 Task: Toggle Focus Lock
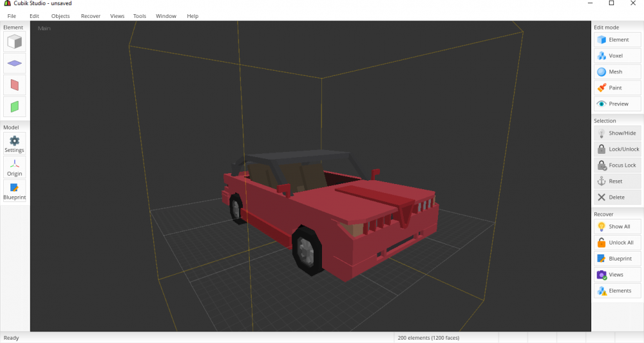tap(617, 165)
